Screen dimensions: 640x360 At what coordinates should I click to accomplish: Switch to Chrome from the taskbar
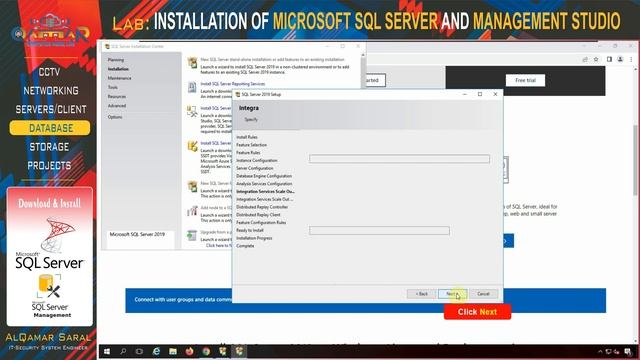(206, 351)
